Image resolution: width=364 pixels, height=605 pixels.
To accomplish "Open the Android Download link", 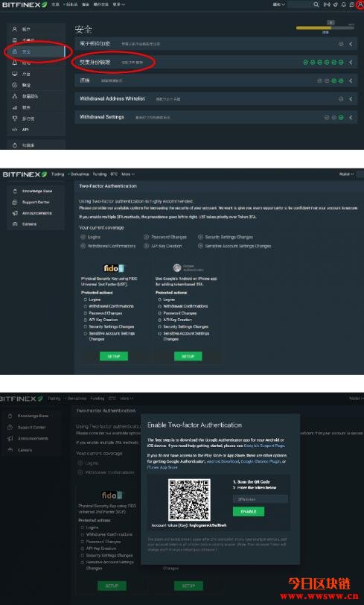I will point(223,461).
